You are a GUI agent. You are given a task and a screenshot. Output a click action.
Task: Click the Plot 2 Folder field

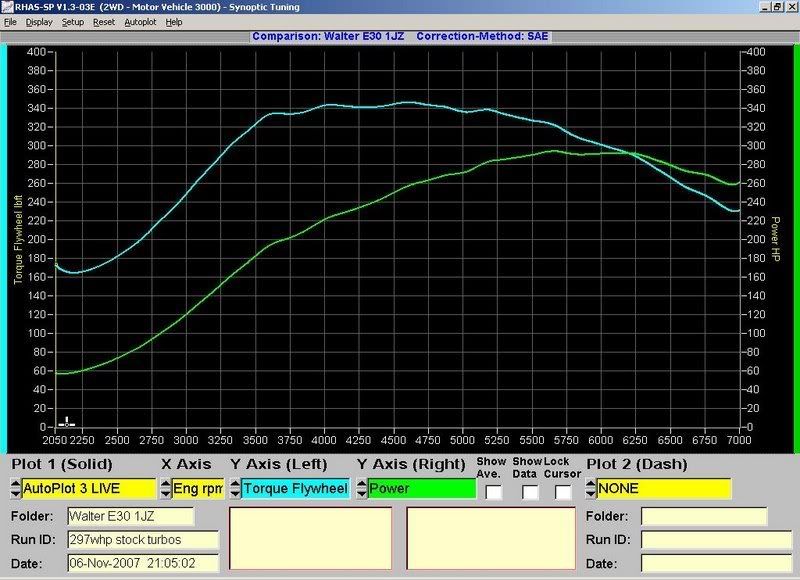pos(704,516)
